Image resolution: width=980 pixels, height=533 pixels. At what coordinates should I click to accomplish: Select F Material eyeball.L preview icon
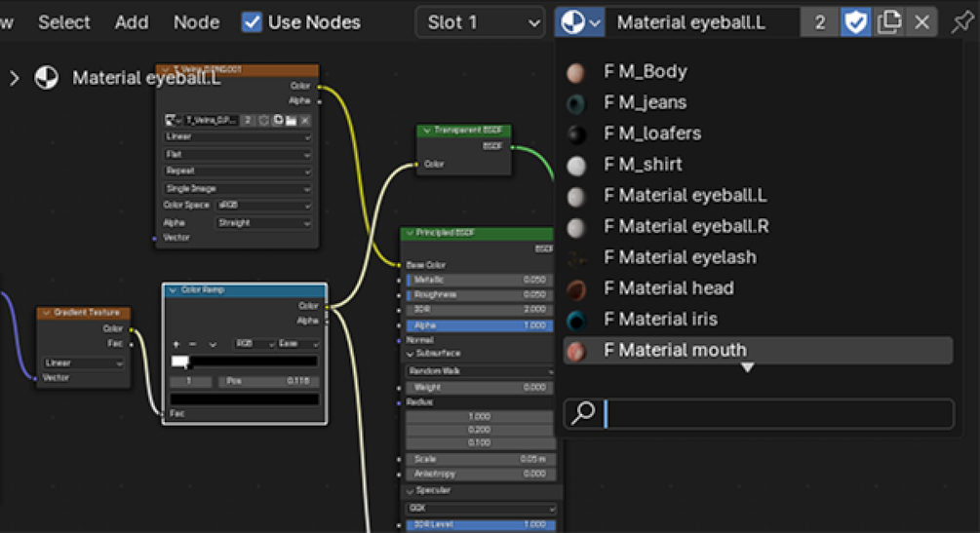pos(575,196)
